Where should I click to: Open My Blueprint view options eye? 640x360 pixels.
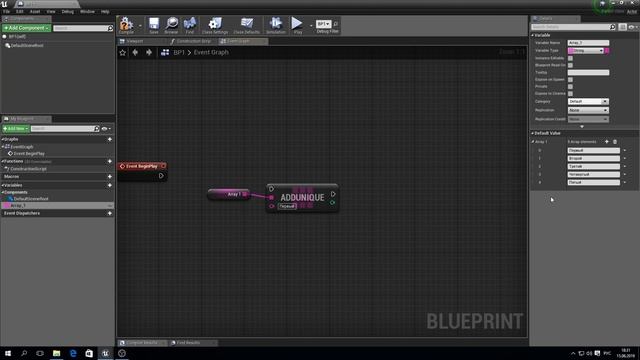point(106,129)
